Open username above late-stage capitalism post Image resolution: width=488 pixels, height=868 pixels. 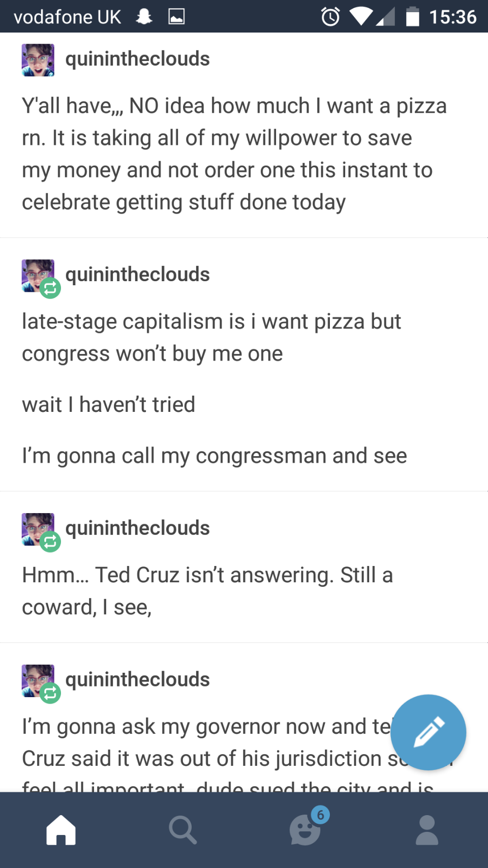pyautogui.click(x=137, y=275)
